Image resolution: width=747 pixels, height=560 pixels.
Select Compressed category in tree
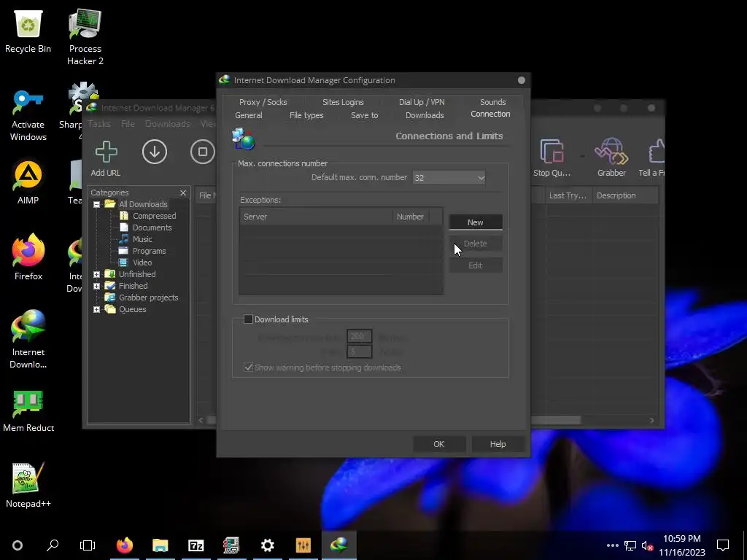pos(155,216)
